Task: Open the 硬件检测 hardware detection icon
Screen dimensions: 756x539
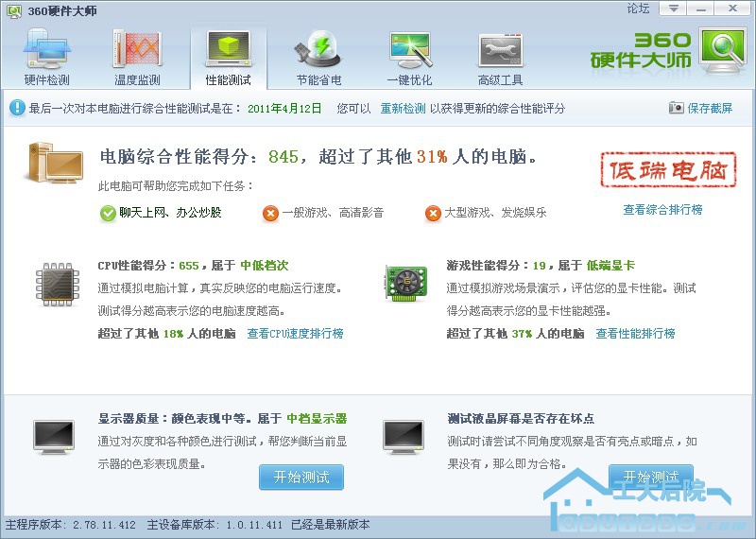Action: [x=46, y=50]
